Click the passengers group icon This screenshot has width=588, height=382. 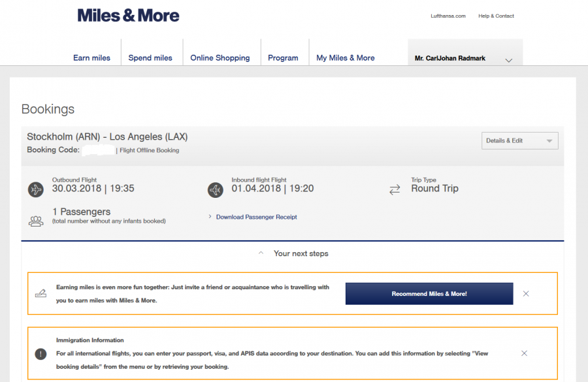point(36,221)
